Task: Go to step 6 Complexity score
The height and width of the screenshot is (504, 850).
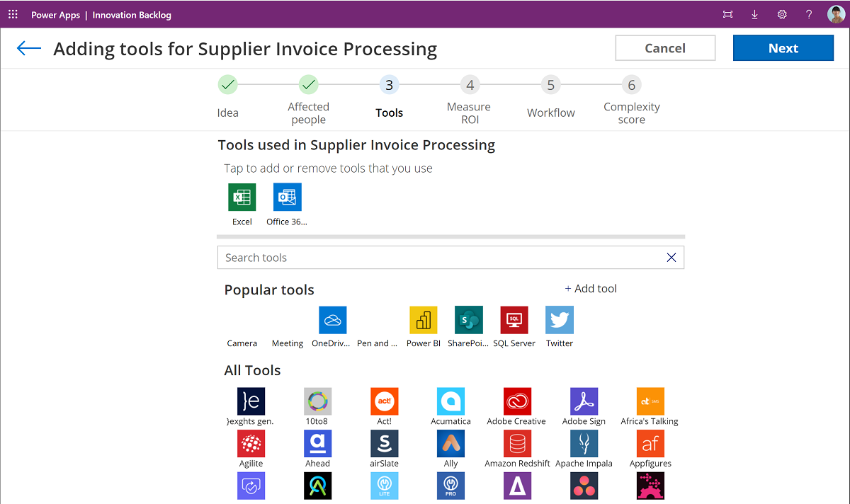Action: (631, 85)
